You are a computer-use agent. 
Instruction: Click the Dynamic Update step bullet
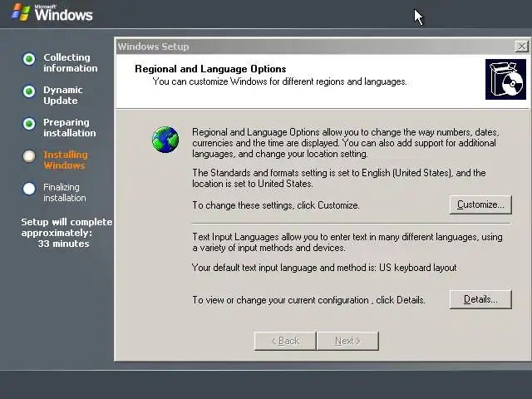coord(29,91)
